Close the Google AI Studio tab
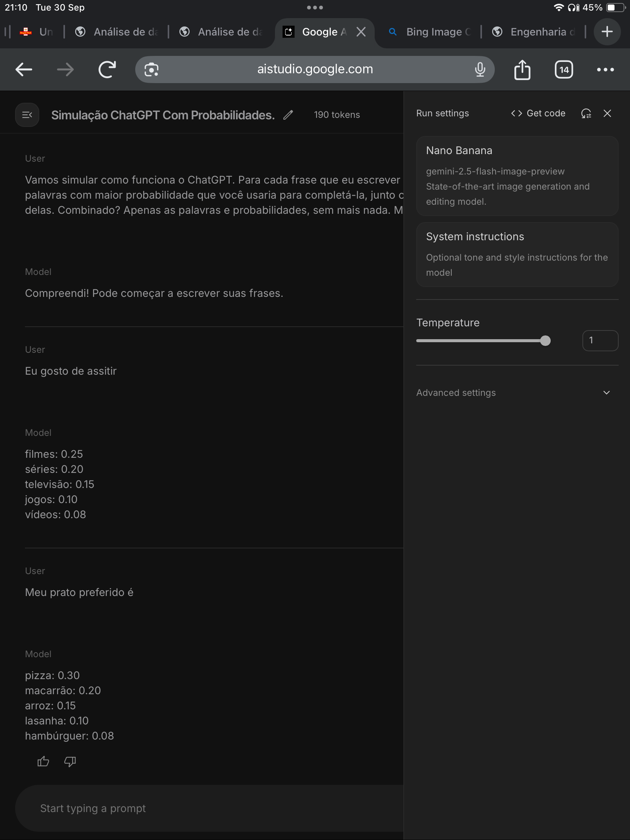The height and width of the screenshot is (840, 630). 361,32
